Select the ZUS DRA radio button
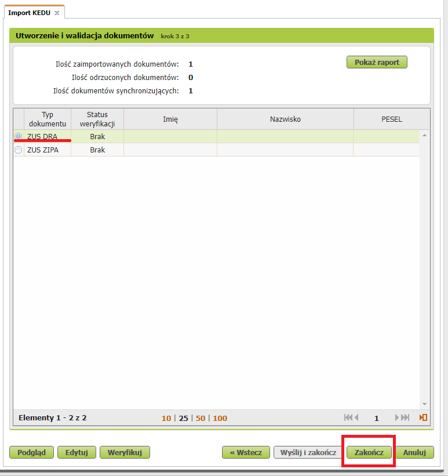The height and width of the screenshot is (476, 448). [18, 136]
